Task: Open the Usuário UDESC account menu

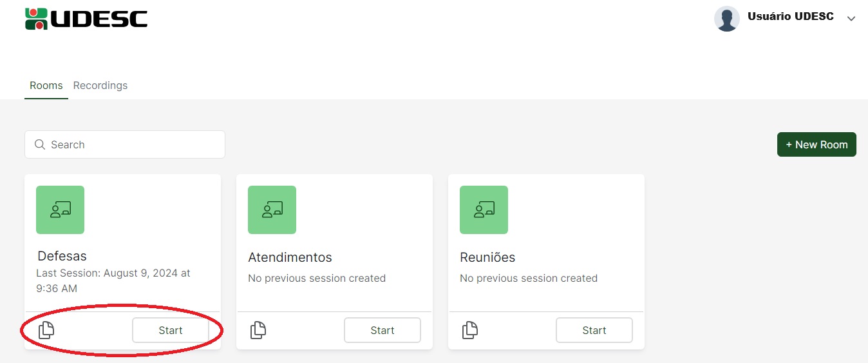Action: coord(790,17)
